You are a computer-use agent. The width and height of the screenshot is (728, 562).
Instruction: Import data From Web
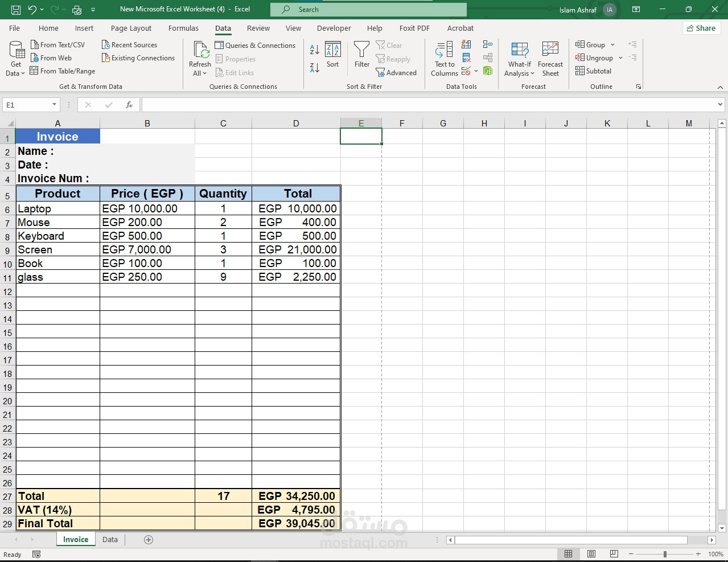[x=51, y=58]
